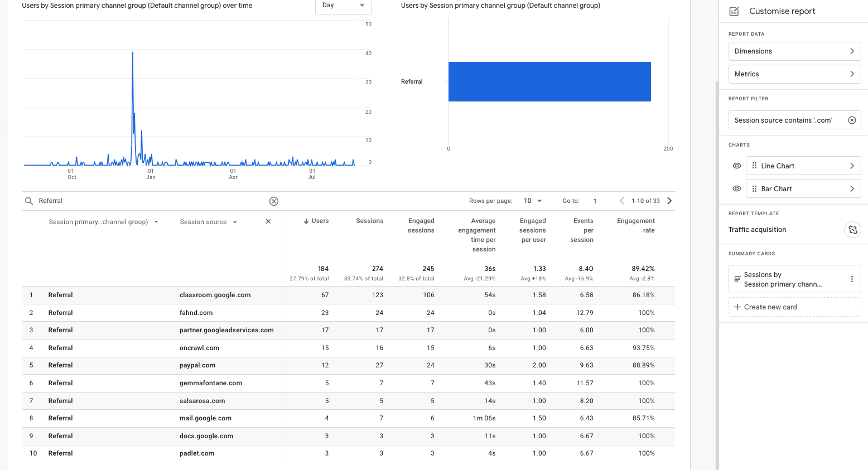The height and width of the screenshot is (470, 868).
Task: Hide the Line Chart using the eye toggle
Action: (x=736, y=166)
